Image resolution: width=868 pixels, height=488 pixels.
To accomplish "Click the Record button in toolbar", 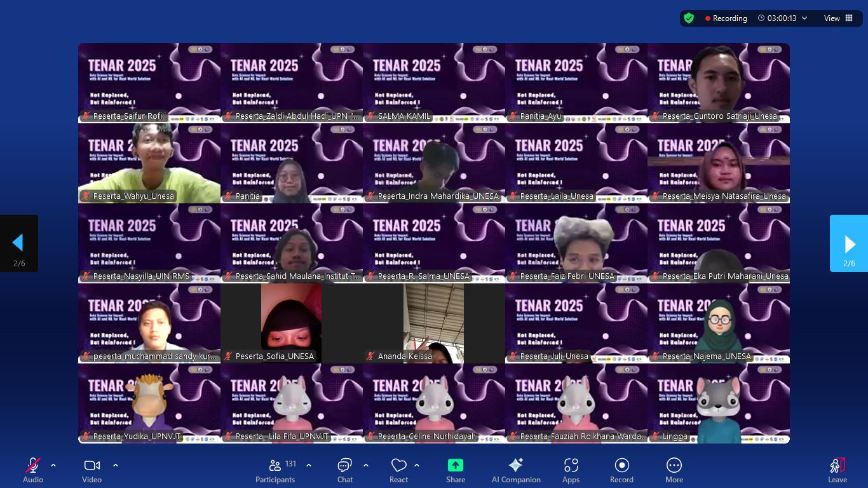I will pyautogui.click(x=621, y=466).
